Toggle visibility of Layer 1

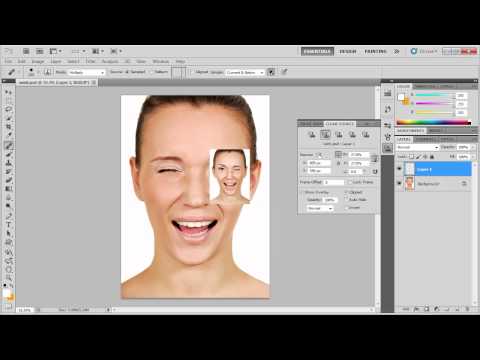399,169
